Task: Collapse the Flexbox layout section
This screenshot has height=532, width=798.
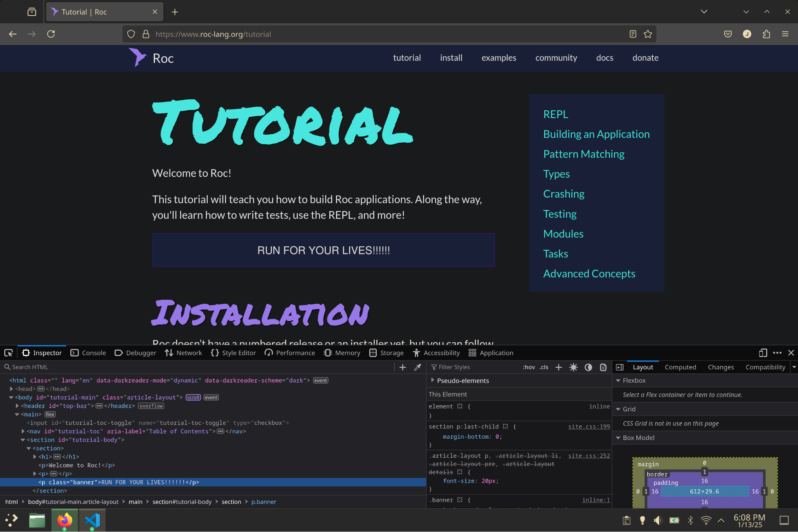Action: click(x=618, y=381)
